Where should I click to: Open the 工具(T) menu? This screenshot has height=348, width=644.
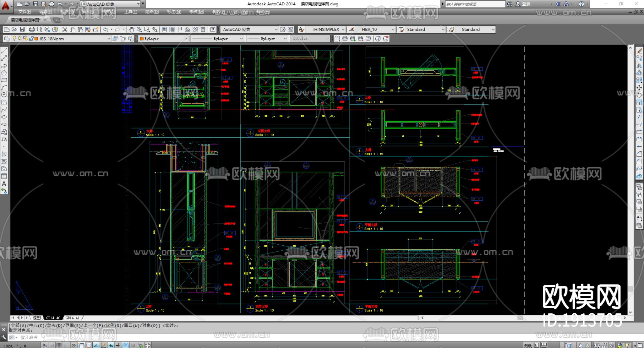[x=131, y=12]
